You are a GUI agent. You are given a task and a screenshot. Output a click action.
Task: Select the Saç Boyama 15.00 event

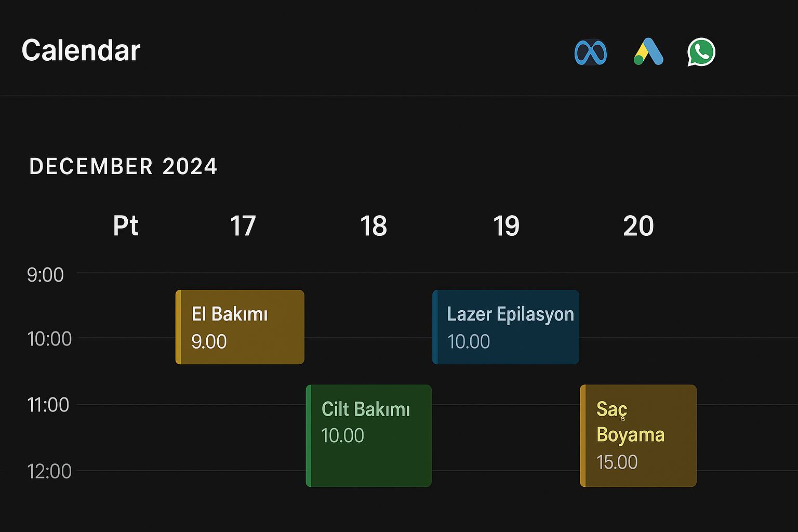click(x=639, y=435)
